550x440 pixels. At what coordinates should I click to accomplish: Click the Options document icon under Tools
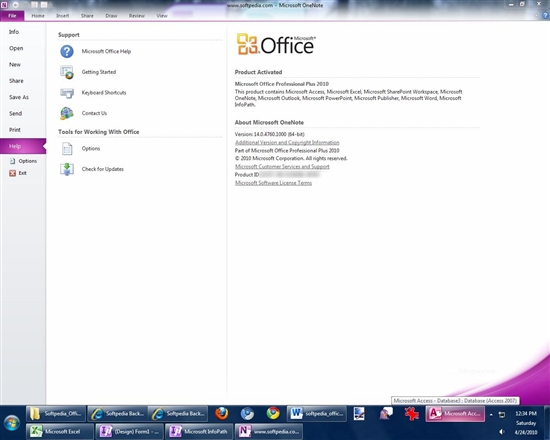point(67,149)
